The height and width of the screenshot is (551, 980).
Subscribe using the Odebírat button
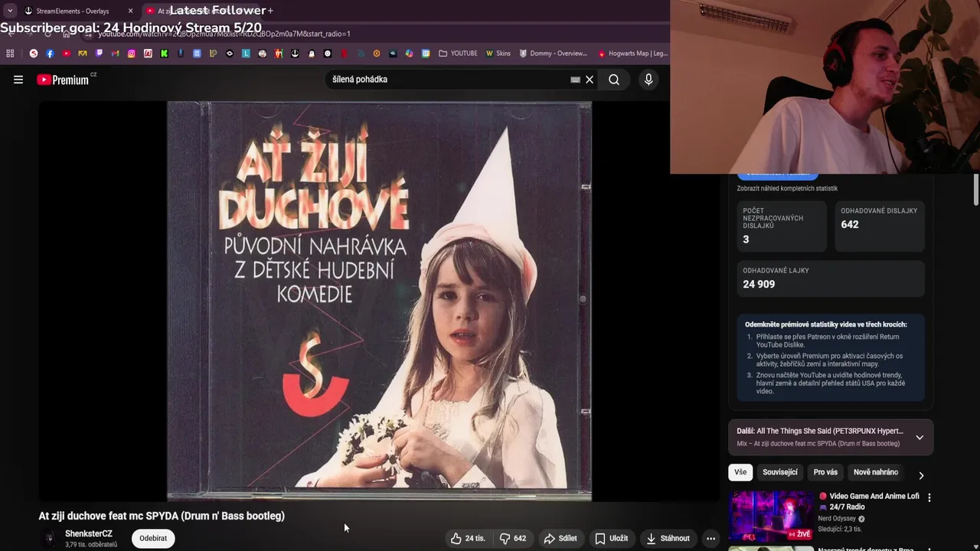coord(153,538)
